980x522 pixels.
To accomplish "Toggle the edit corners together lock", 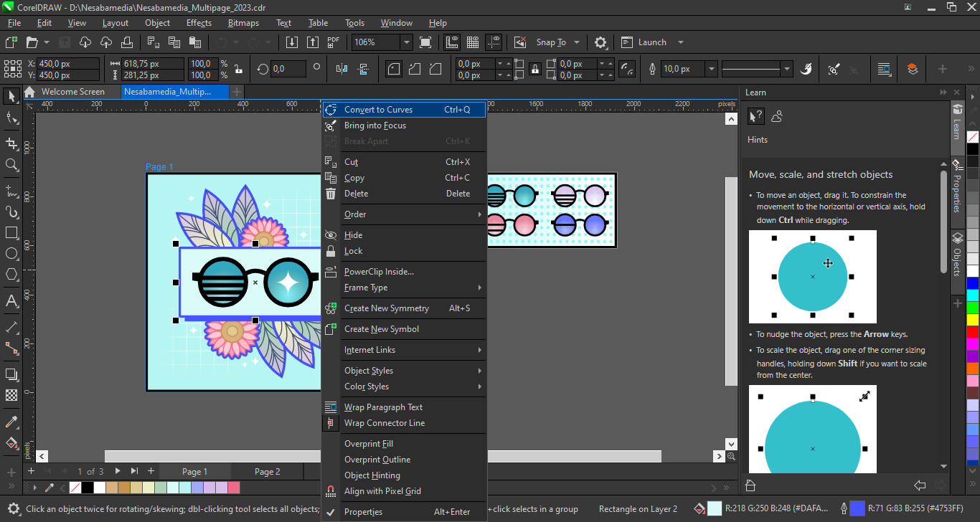I will coord(534,70).
